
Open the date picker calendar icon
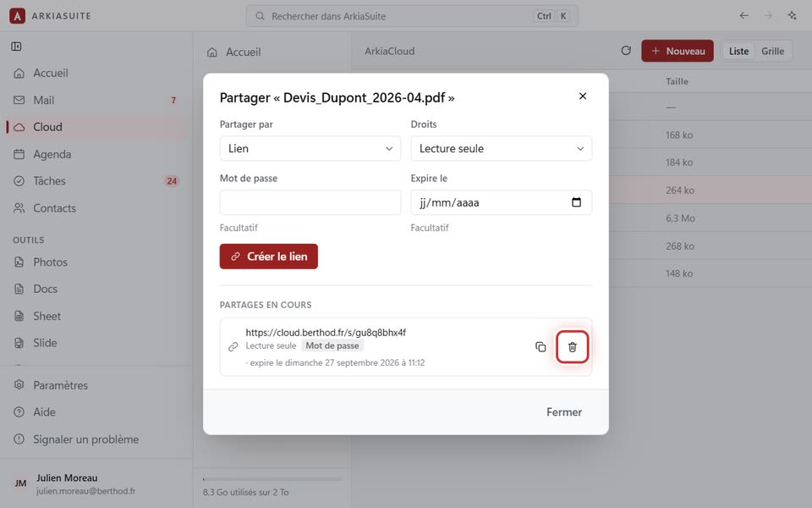click(x=576, y=202)
